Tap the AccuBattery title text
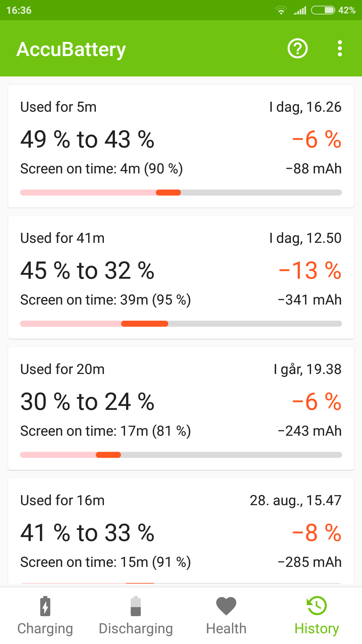Image resolution: width=362 pixels, height=644 pixels. click(x=71, y=50)
